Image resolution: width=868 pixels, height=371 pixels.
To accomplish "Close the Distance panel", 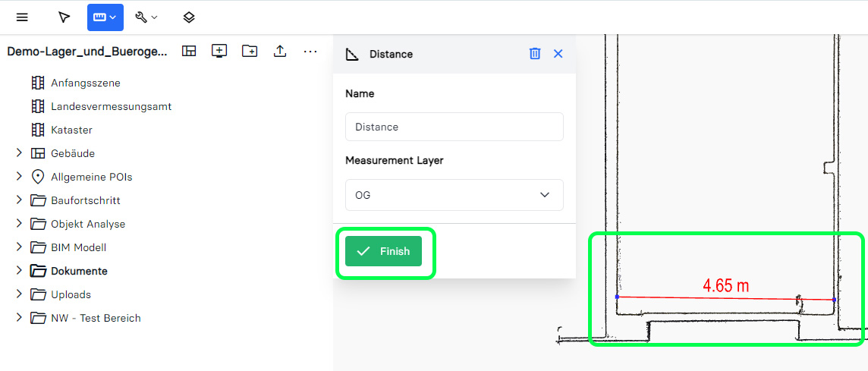I will (558, 54).
